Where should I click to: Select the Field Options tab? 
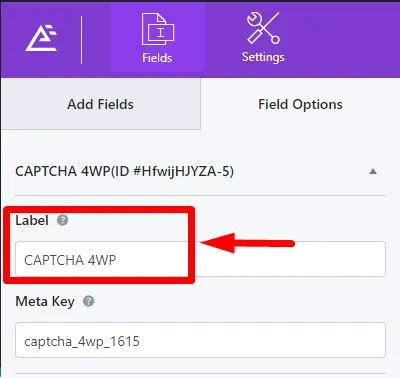(x=300, y=104)
